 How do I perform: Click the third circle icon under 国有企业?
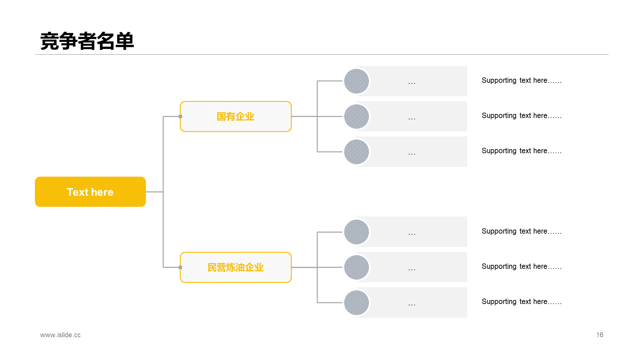pyautogui.click(x=357, y=152)
